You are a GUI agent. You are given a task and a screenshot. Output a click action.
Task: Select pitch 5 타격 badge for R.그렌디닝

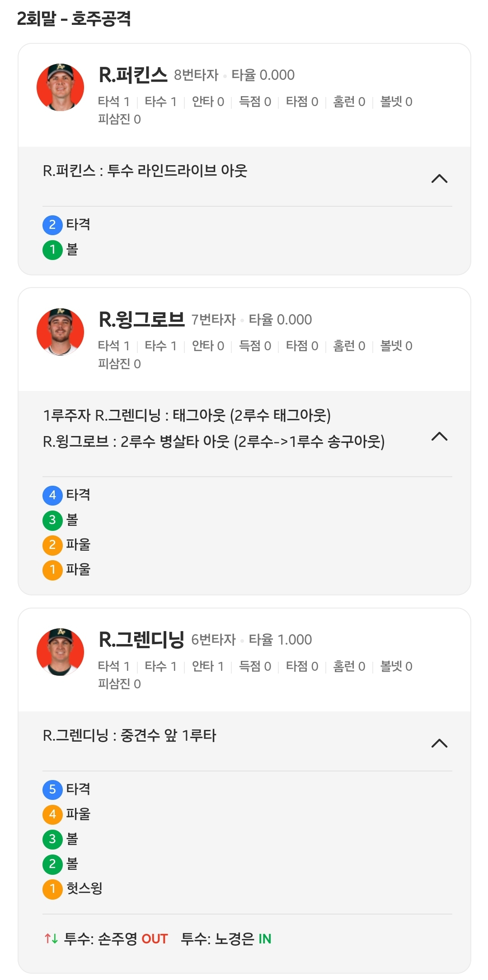pyautogui.click(x=52, y=789)
